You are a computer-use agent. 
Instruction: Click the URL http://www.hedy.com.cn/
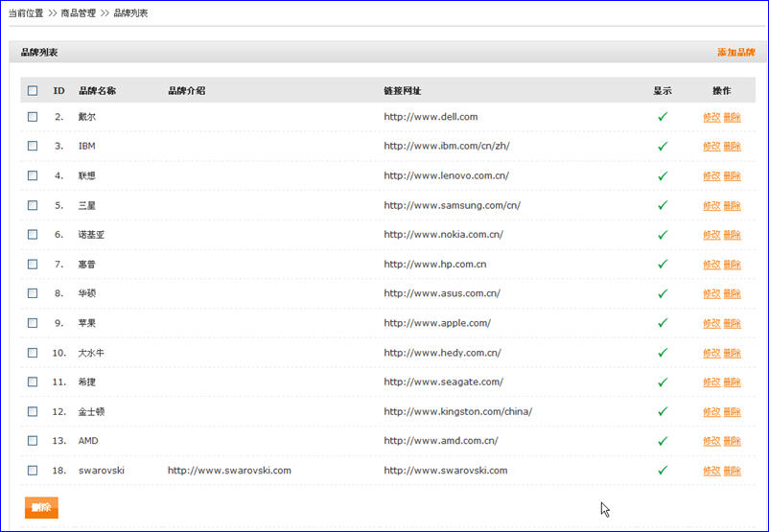(x=442, y=353)
